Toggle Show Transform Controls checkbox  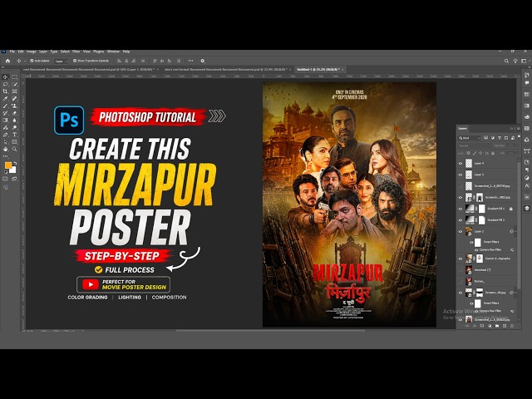click(x=75, y=61)
